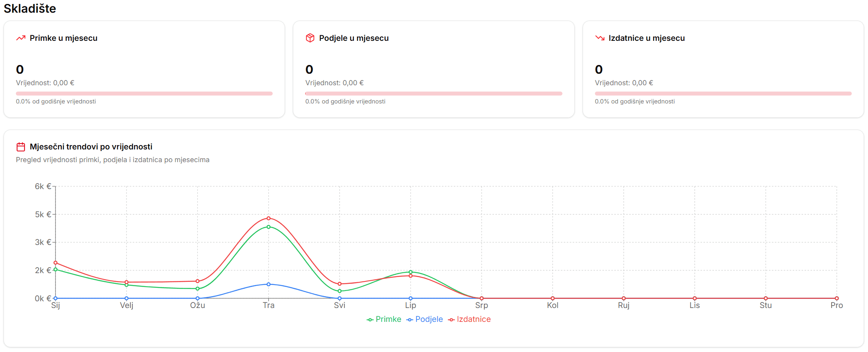Click the Izdatnice u mjesecu progress bar
Viewport: 868px width, 352px height.
(x=723, y=94)
